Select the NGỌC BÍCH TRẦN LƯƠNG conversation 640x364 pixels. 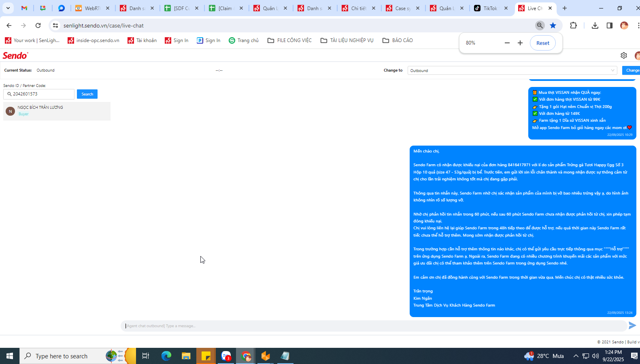(57, 111)
